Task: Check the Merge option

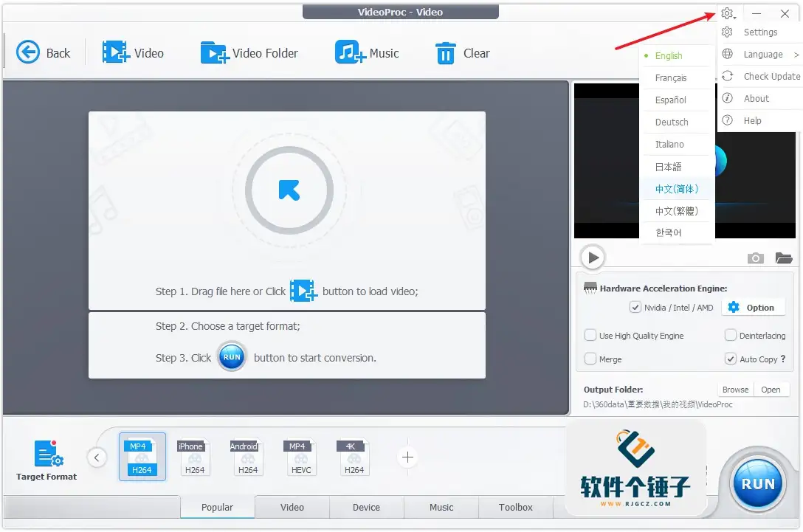Action: 590,359
